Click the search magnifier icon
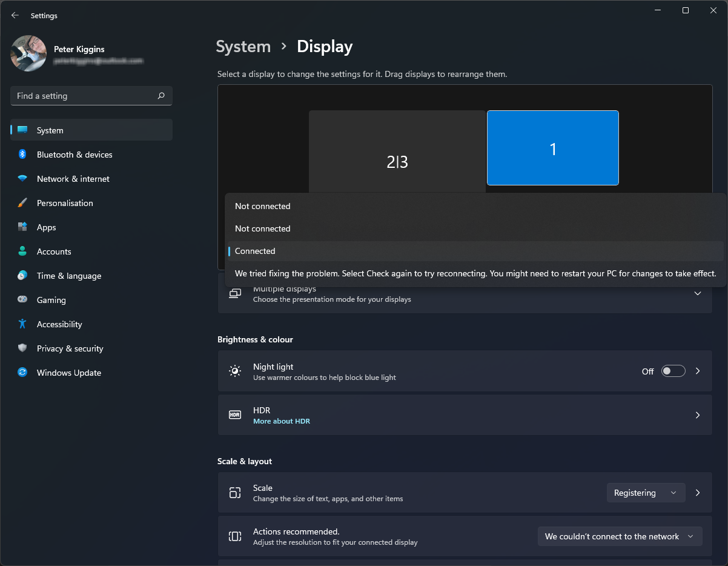 pos(160,96)
